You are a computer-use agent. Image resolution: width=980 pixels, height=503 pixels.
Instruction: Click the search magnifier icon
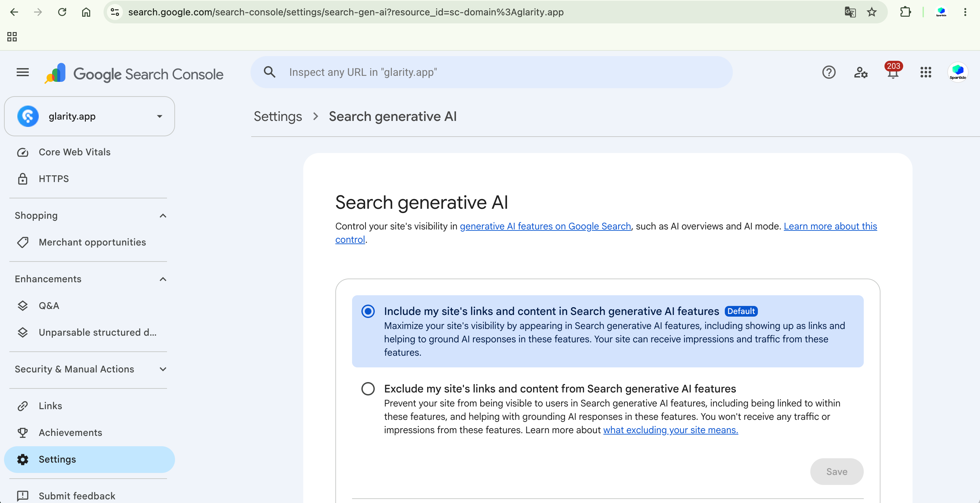tap(270, 72)
